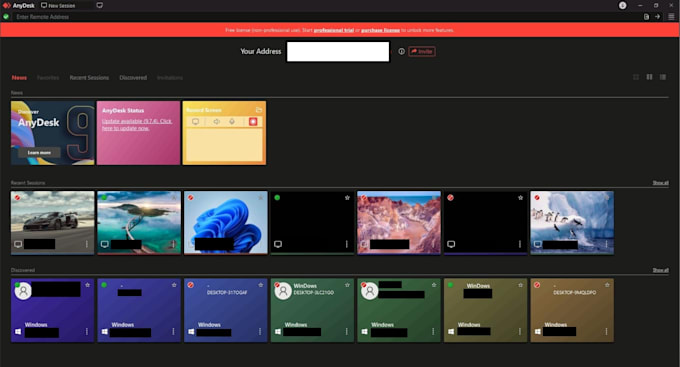
Task: Select the News tab
Action: pos(19,78)
